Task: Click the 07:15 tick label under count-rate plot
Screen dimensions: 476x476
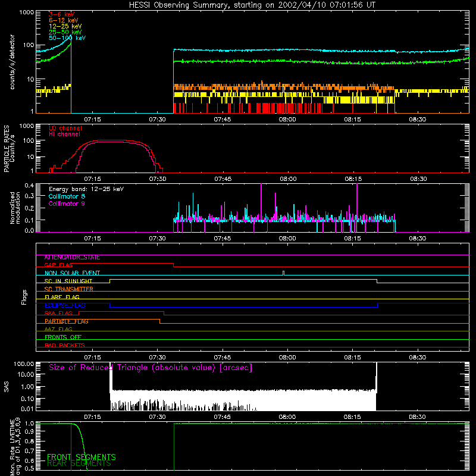Action: [92, 120]
